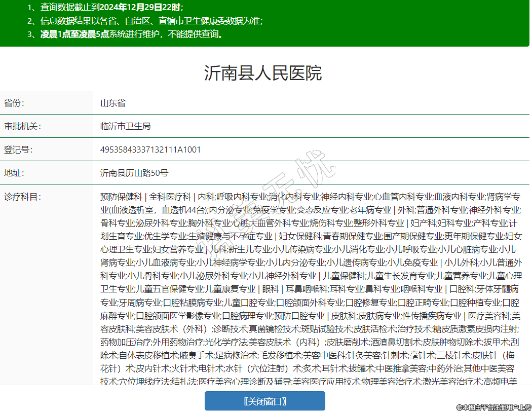532x411 pixels.
Task: Click the 全科医疗科 text in department list
Action: 170,196
